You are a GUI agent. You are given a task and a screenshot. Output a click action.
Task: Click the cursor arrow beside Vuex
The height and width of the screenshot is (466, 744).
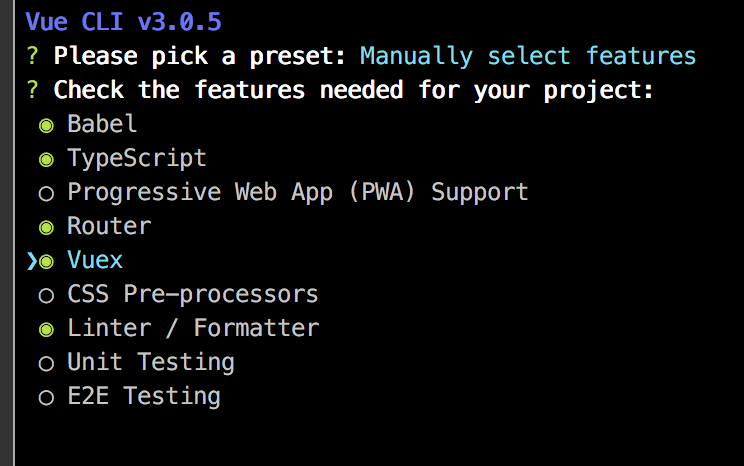click(x=31, y=261)
